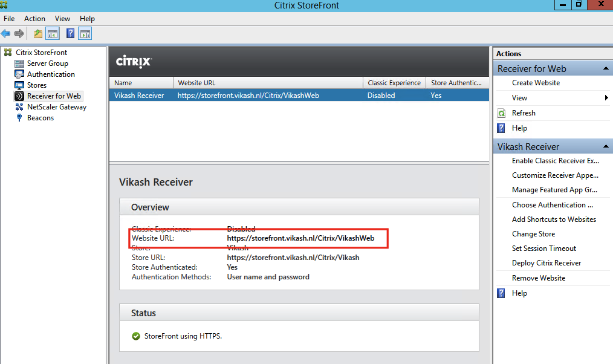613x364 pixels.
Task: Click the Stores monitor icon
Action: (x=19, y=85)
